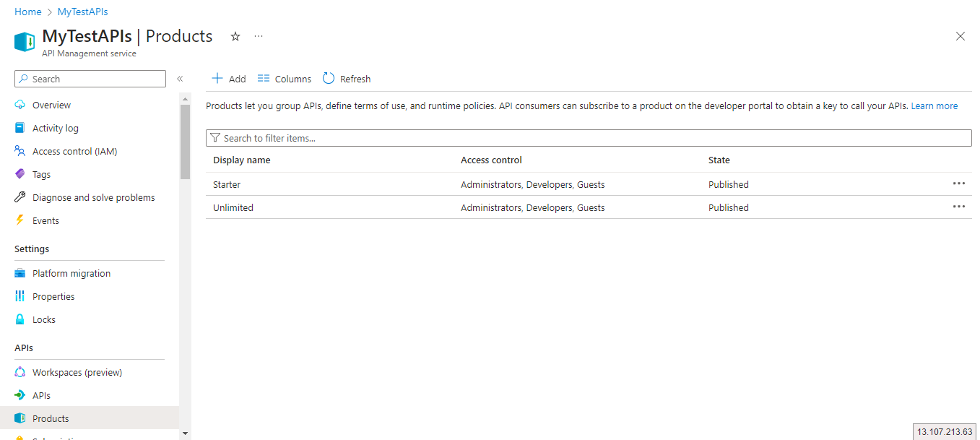The image size is (980, 440).
Task: Click the filter funnel icon
Action: click(215, 138)
